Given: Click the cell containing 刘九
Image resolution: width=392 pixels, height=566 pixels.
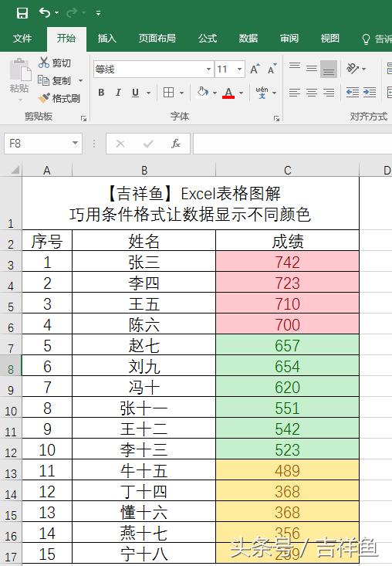Looking at the screenshot, I should (144, 365).
